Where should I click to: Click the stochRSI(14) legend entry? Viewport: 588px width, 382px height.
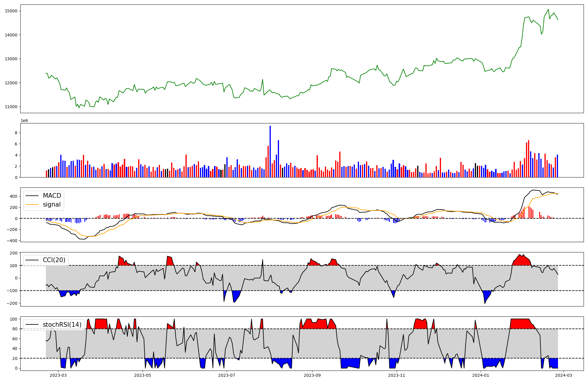click(x=62, y=325)
